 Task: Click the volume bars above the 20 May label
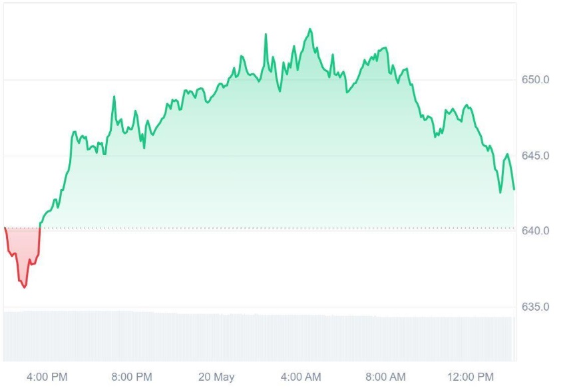tap(216, 336)
